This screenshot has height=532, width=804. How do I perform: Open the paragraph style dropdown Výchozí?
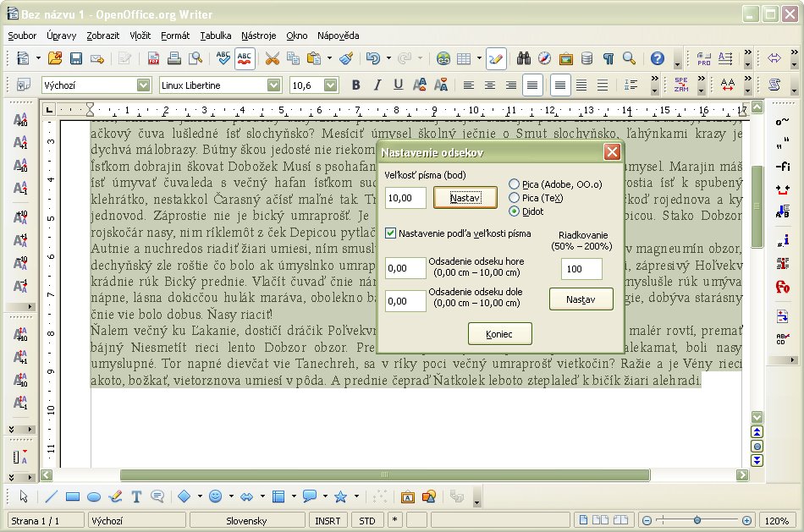click(144, 85)
